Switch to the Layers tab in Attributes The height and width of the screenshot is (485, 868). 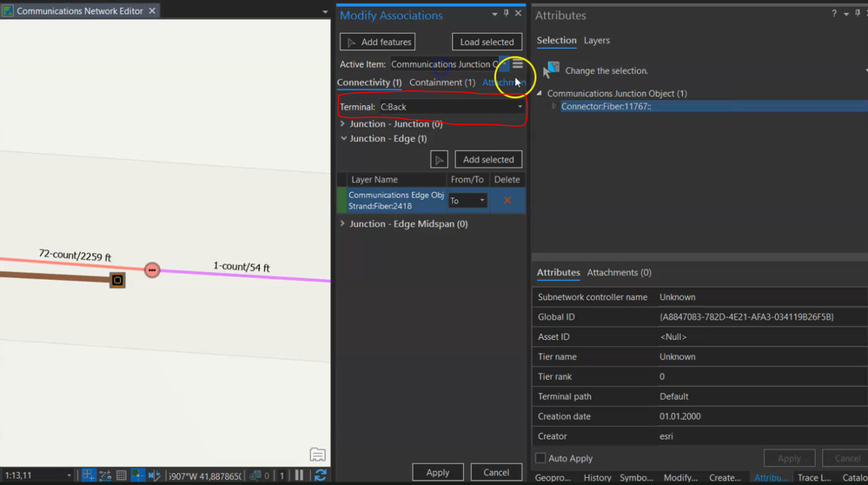coord(597,40)
